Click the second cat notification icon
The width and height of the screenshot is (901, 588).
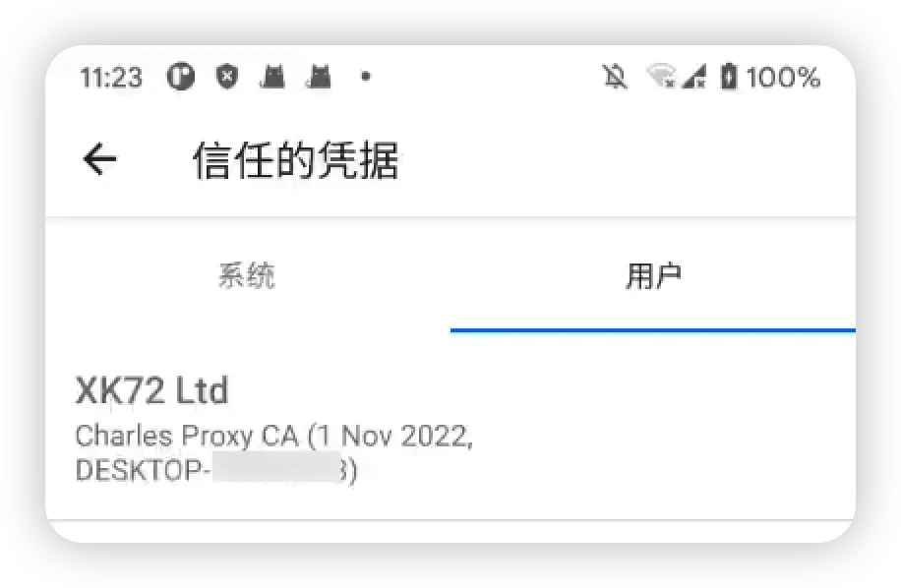coord(319,77)
